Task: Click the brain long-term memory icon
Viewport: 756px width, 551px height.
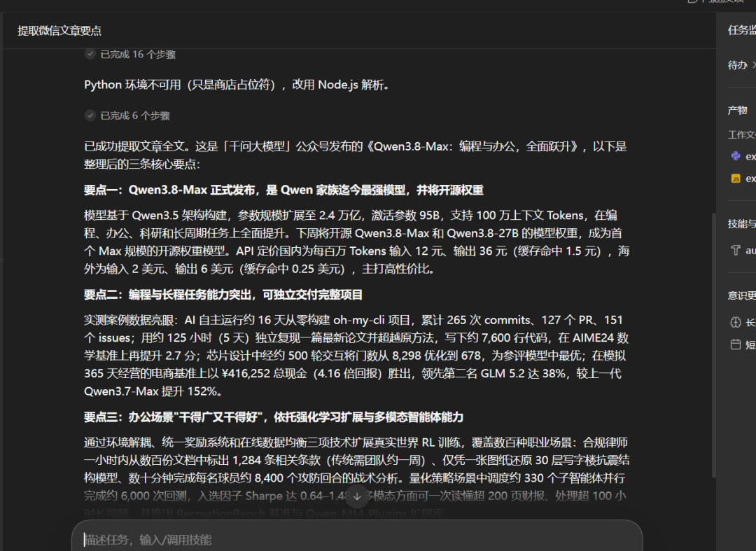Action: [x=735, y=322]
